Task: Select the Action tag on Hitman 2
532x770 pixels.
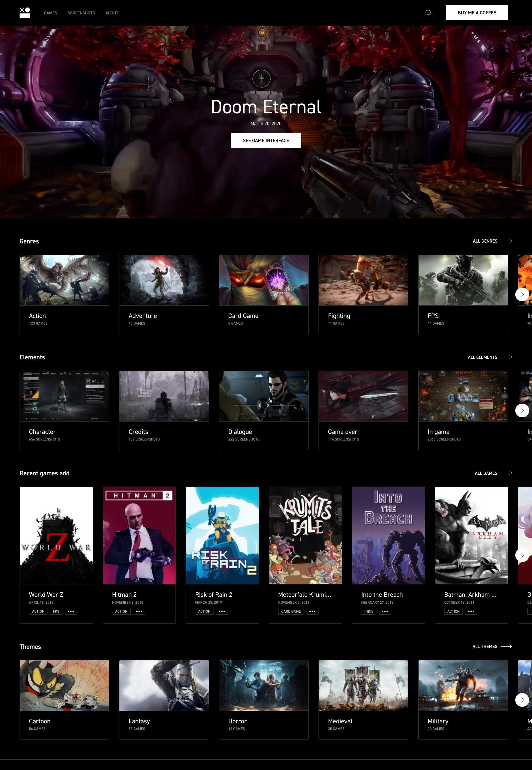Action: coord(121,611)
